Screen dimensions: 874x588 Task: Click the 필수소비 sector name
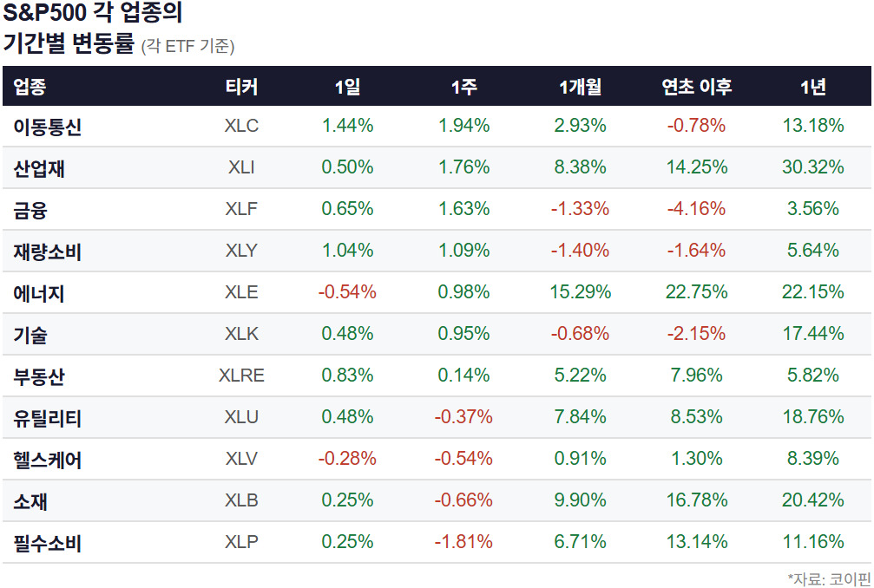pos(48,544)
